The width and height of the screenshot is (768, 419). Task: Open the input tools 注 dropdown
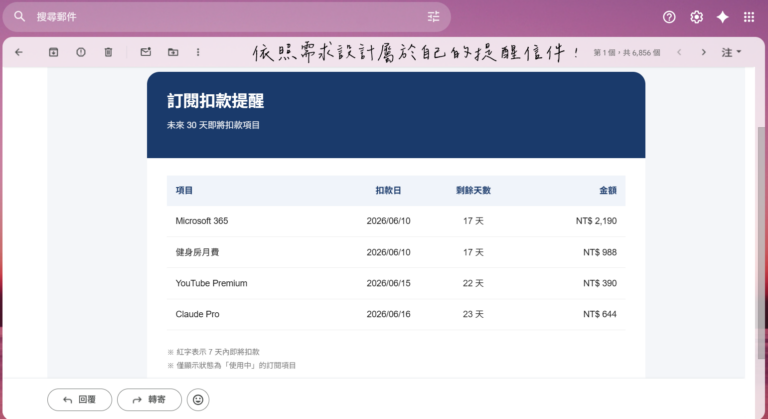point(731,52)
